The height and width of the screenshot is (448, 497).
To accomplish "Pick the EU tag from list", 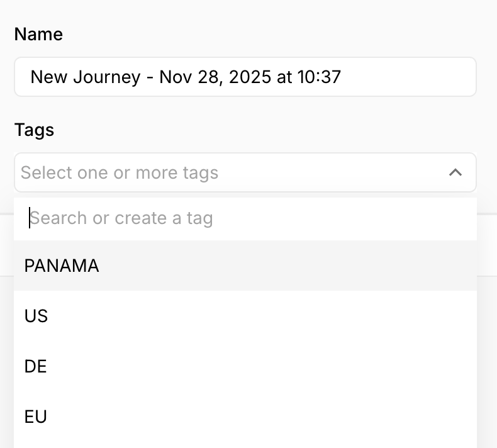I will (36, 417).
